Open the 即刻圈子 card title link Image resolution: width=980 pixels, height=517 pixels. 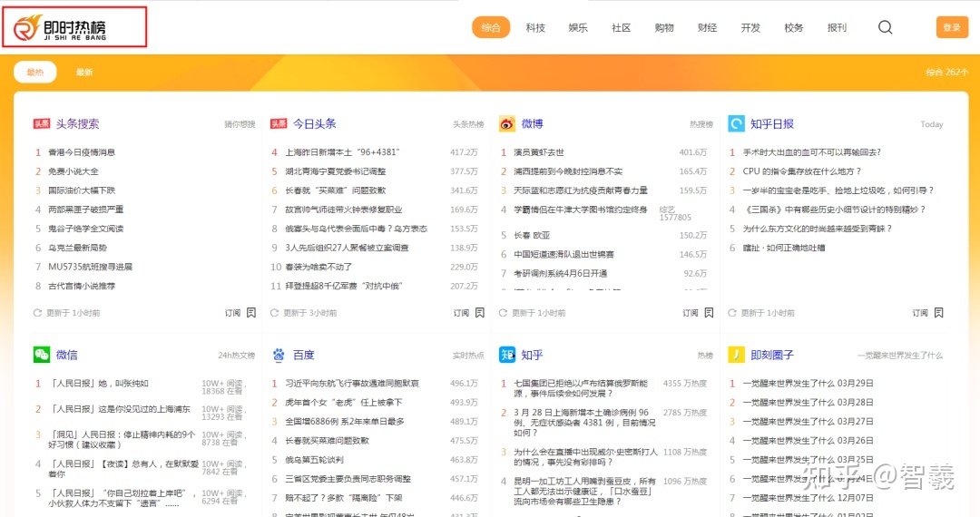click(x=772, y=355)
